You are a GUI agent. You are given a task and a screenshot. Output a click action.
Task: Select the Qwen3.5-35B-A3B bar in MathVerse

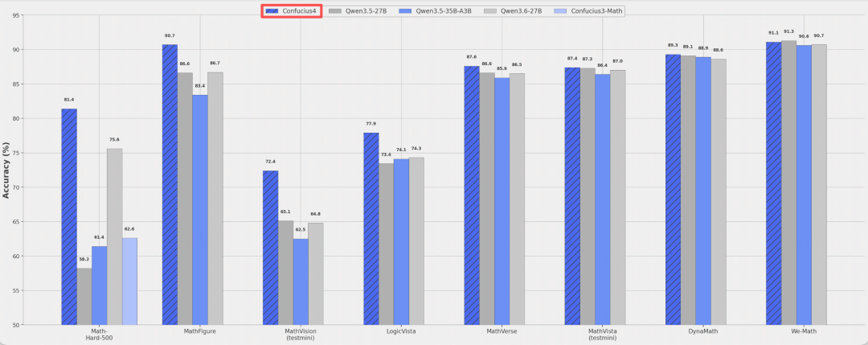pos(502,201)
